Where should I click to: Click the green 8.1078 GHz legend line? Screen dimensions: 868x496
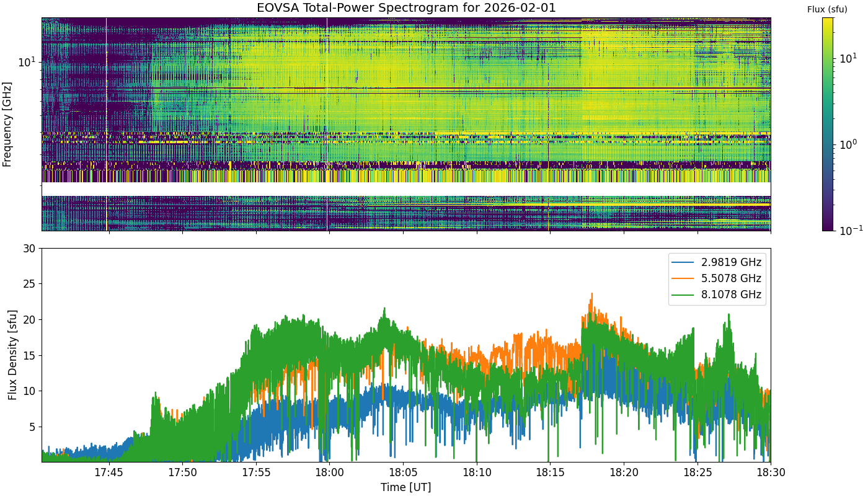coord(683,296)
